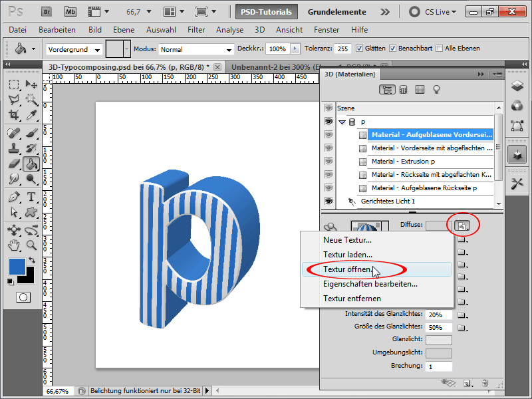Open the tool preset picker arrow

tap(33, 49)
